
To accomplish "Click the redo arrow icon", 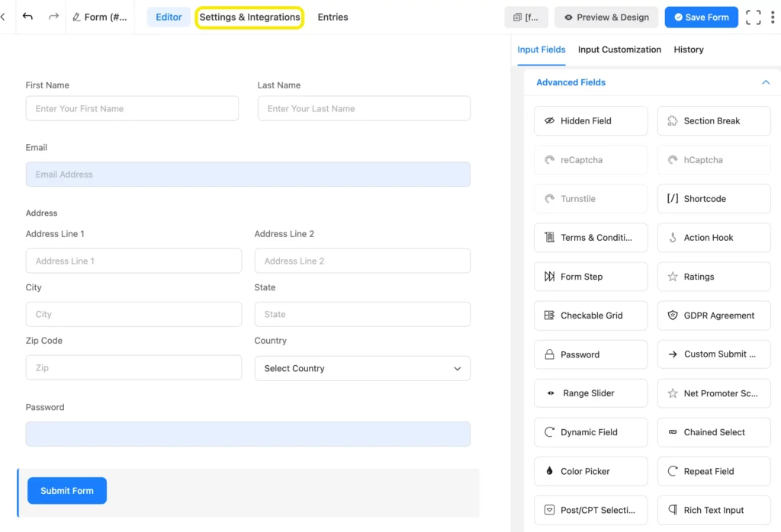I will [53, 17].
